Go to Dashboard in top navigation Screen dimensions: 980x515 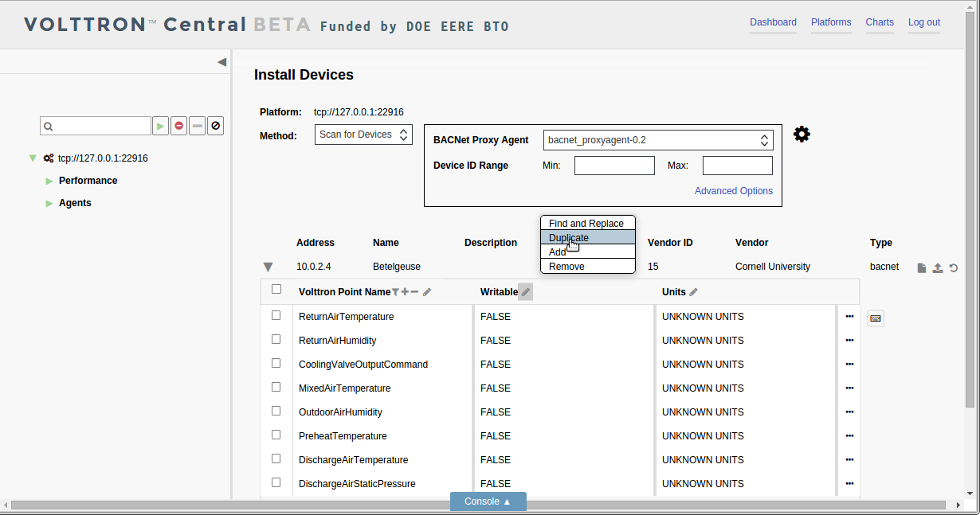(x=773, y=22)
